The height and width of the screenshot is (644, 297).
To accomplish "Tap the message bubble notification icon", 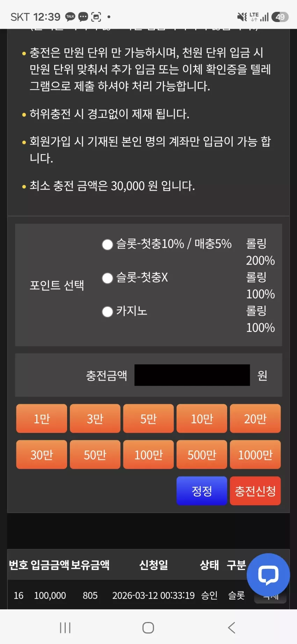I will coord(83,16).
